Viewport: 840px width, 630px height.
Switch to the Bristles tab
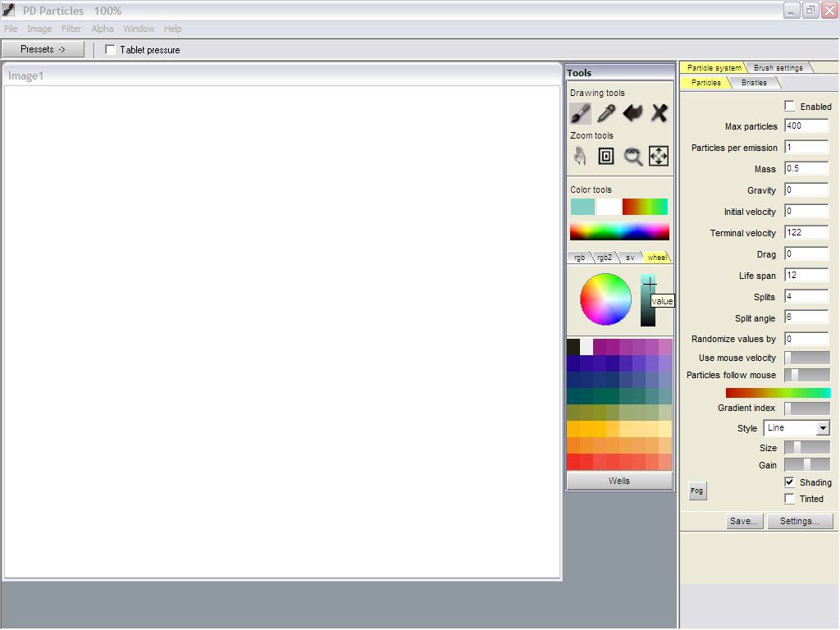click(754, 83)
